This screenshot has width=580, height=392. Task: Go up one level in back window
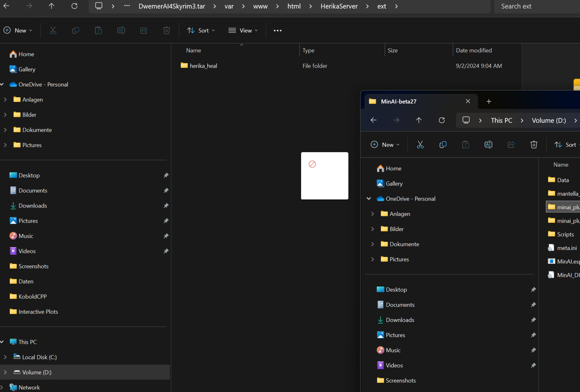click(52, 6)
